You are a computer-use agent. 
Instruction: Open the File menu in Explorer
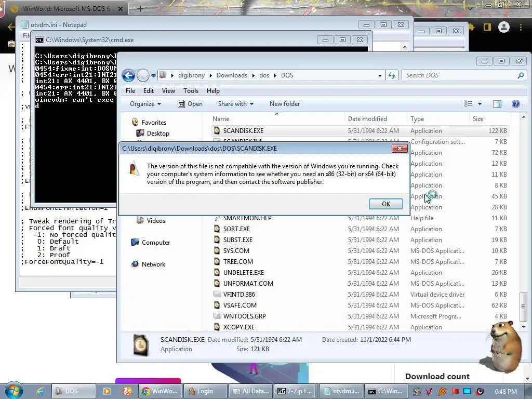coord(130,91)
